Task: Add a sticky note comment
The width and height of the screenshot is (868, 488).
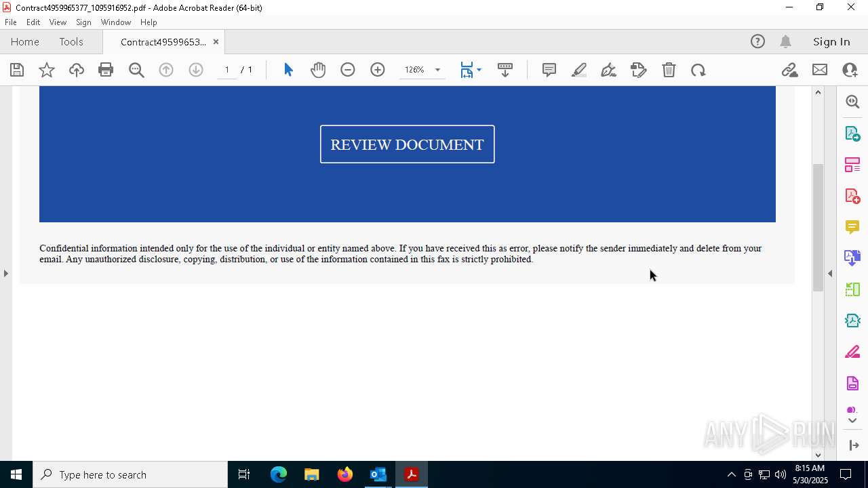Action: point(549,70)
